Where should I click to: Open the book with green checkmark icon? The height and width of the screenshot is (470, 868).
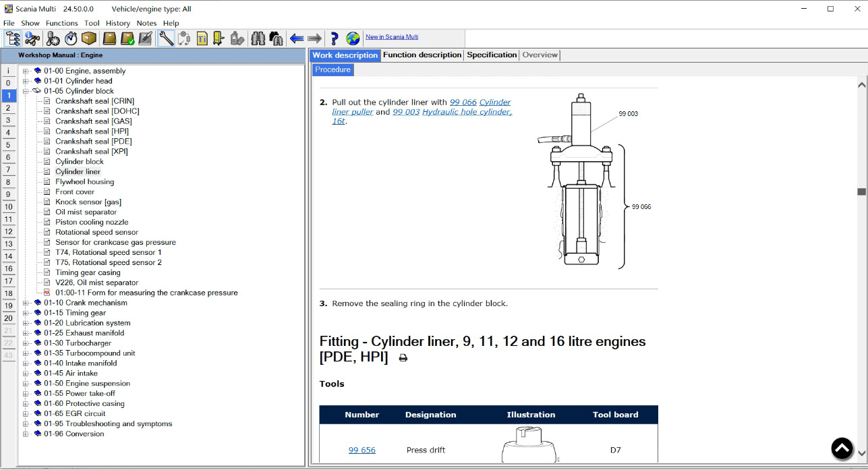(x=127, y=38)
